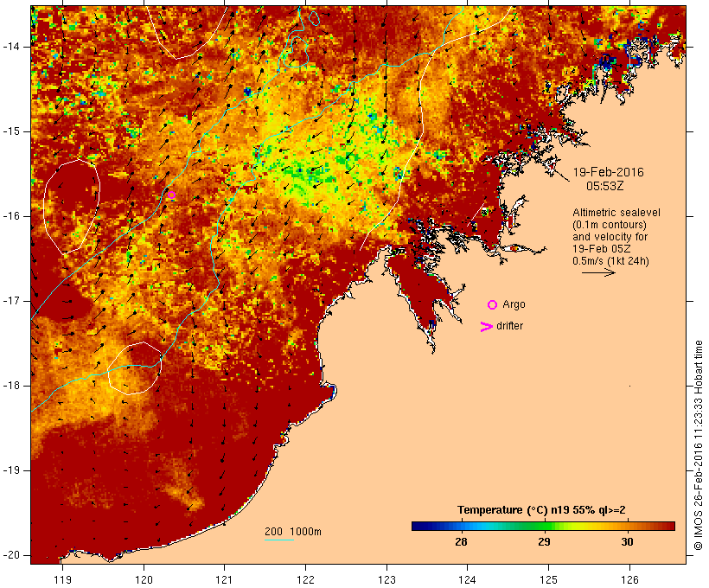
Task: Click the -15 latitude axis label
Action: 10,131
